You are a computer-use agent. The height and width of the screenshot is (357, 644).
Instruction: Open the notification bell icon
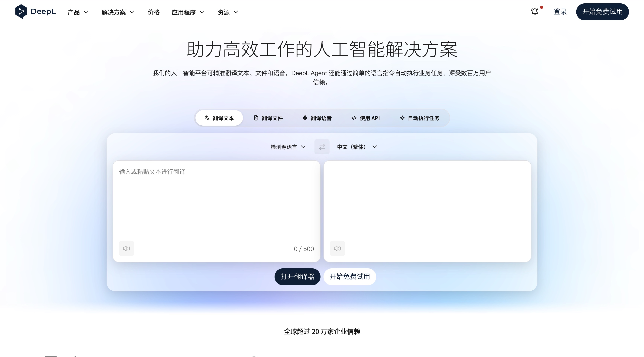point(535,12)
